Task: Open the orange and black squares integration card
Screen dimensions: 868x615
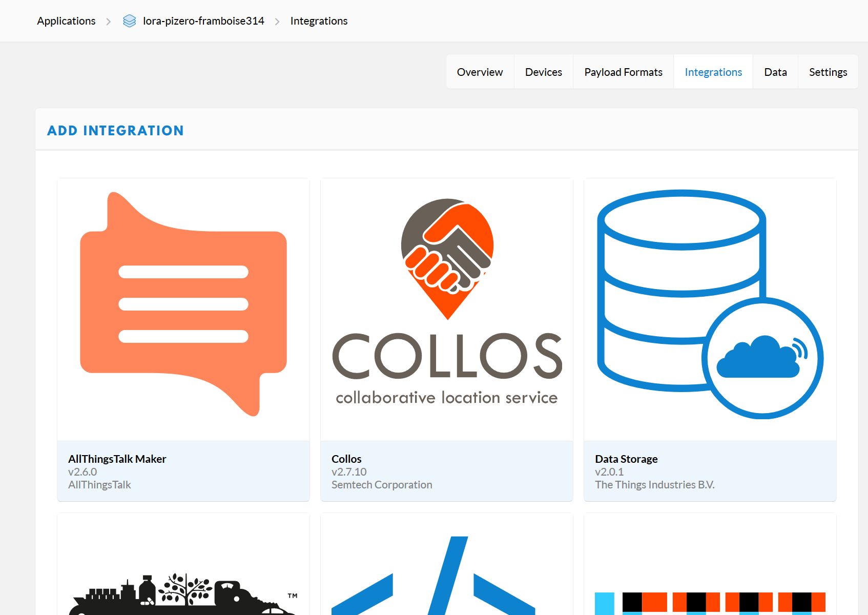Action: click(710, 564)
